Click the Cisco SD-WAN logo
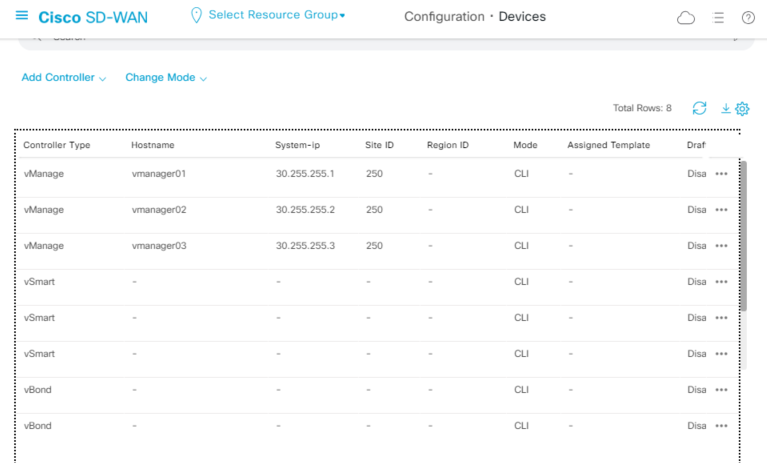767x463 pixels. (x=93, y=18)
